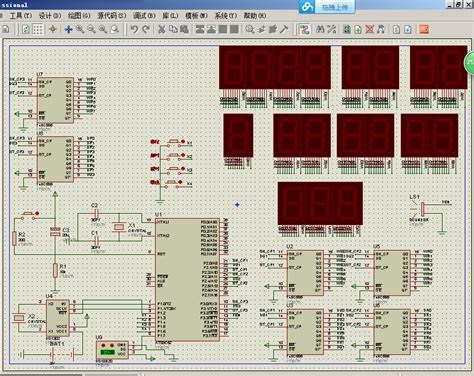The image size is (474, 376).
Task: Toggle the reset push button above R2
Action: (29, 215)
